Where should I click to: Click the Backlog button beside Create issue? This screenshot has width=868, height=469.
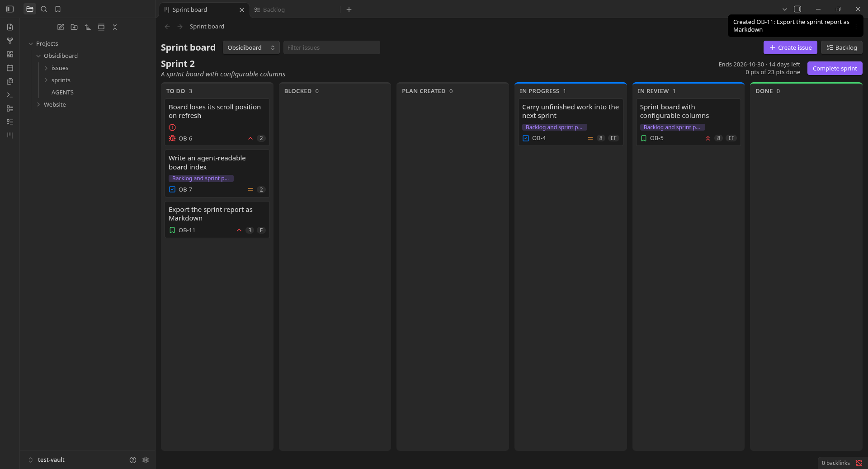pyautogui.click(x=842, y=47)
